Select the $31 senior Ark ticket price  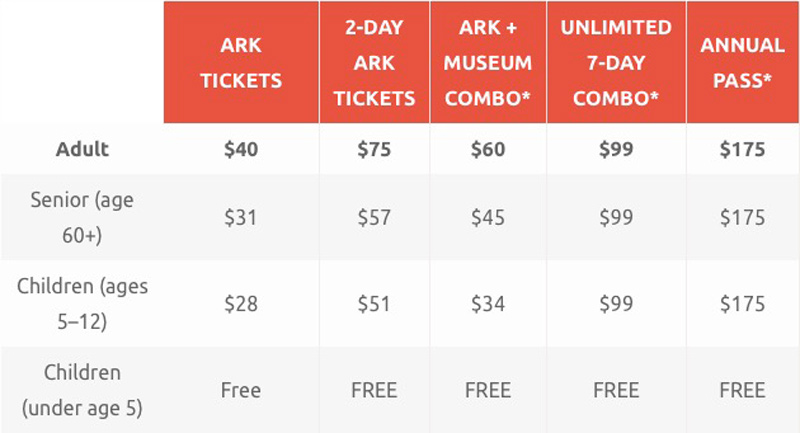(x=241, y=218)
